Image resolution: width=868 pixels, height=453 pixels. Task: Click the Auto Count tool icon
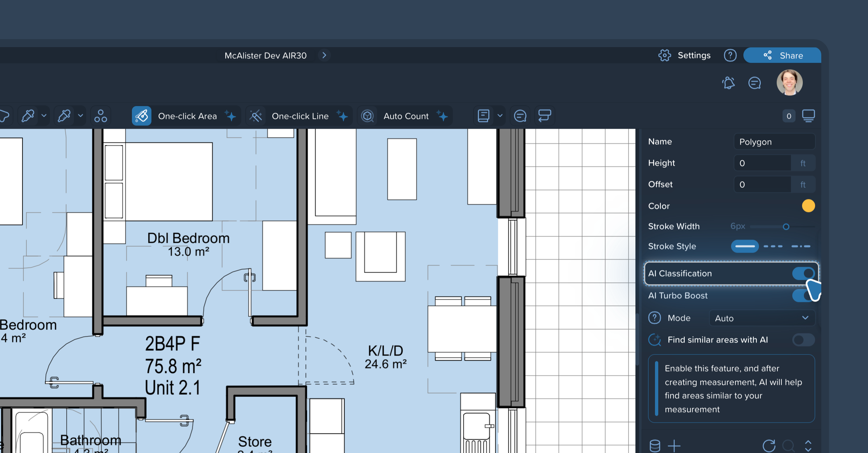click(367, 116)
